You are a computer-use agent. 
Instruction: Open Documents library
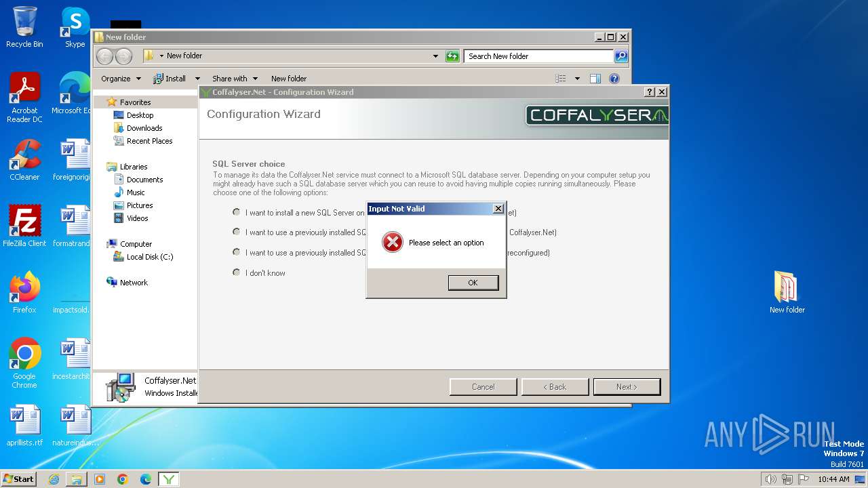tap(144, 180)
